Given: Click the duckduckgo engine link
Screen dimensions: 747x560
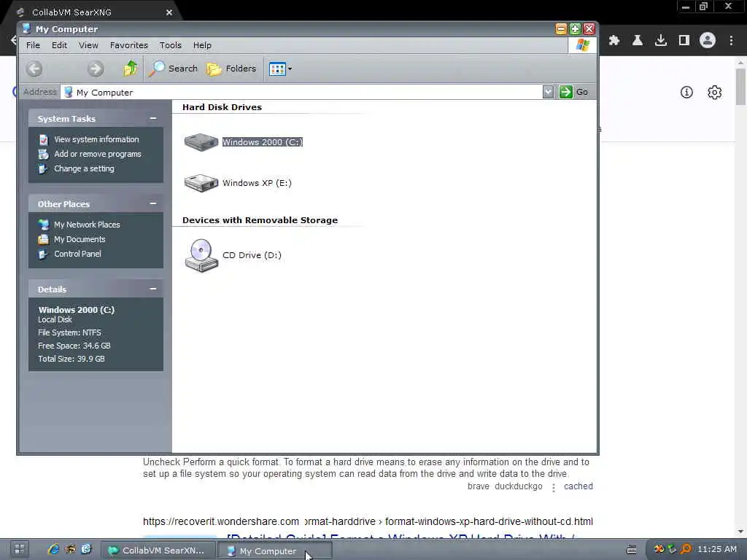Looking at the screenshot, I should pyautogui.click(x=519, y=486).
